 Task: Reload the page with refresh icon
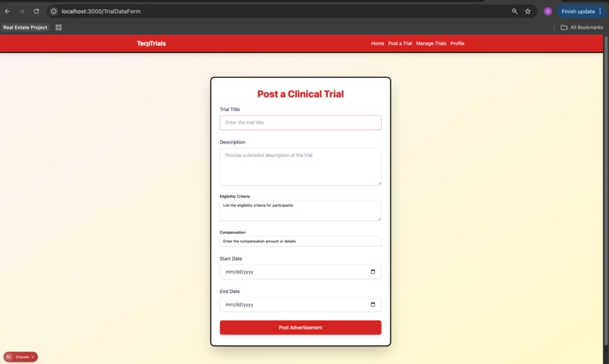tap(36, 11)
